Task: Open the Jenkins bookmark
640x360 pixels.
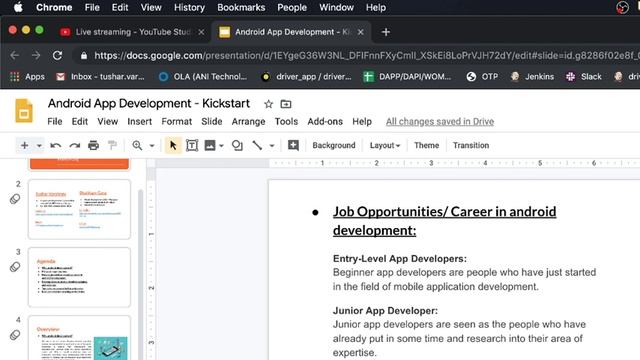Action: coord(532,77)
